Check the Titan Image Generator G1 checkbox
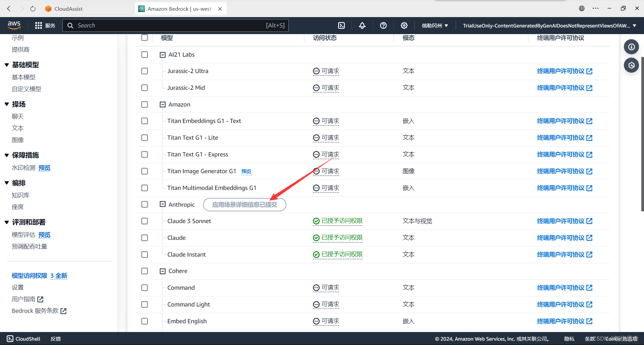The width and height of the screenshot is (644, 345). (x=145, y=171)
